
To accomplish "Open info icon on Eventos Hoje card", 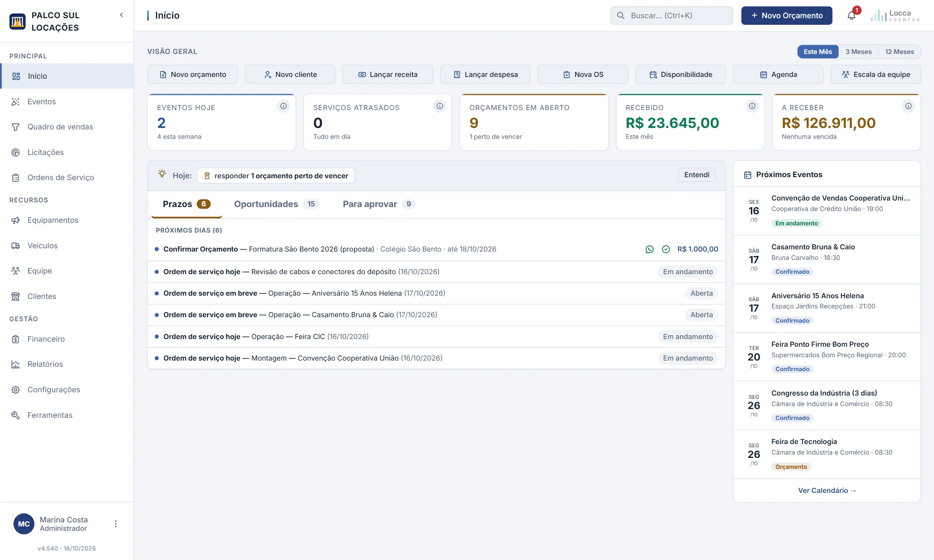I will click(x=283, y=106).
